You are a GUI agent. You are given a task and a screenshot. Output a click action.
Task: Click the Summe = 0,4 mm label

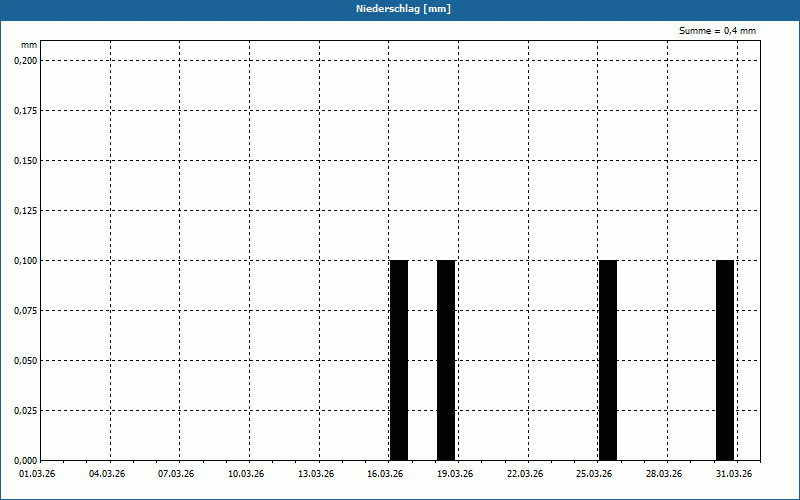717,31
